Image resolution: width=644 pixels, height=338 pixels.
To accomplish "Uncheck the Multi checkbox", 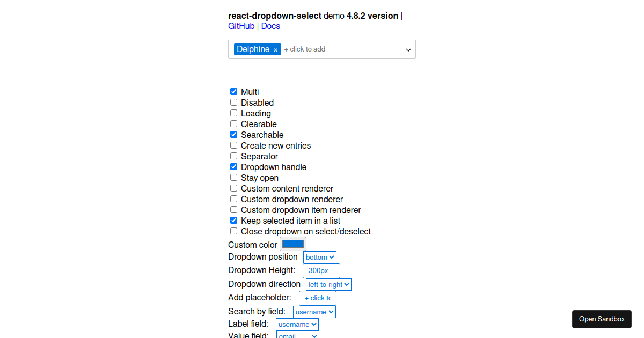I will point(233,91).
